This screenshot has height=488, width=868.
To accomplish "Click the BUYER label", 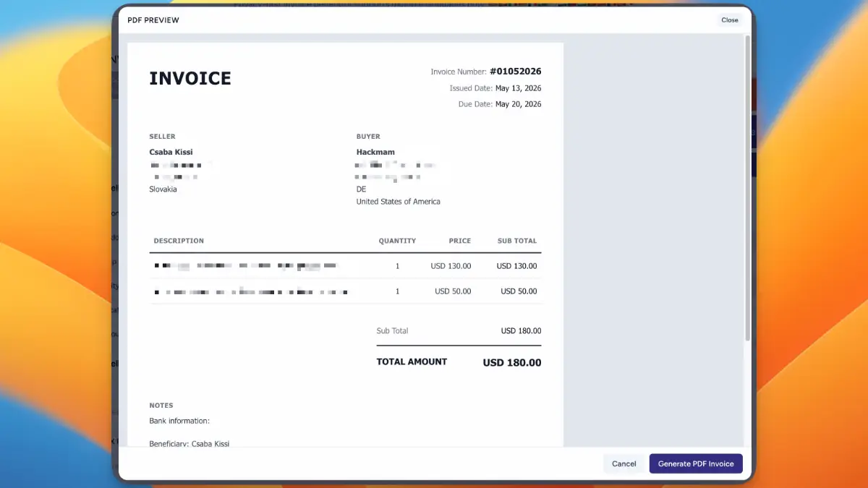I will (x=368, y=137).
